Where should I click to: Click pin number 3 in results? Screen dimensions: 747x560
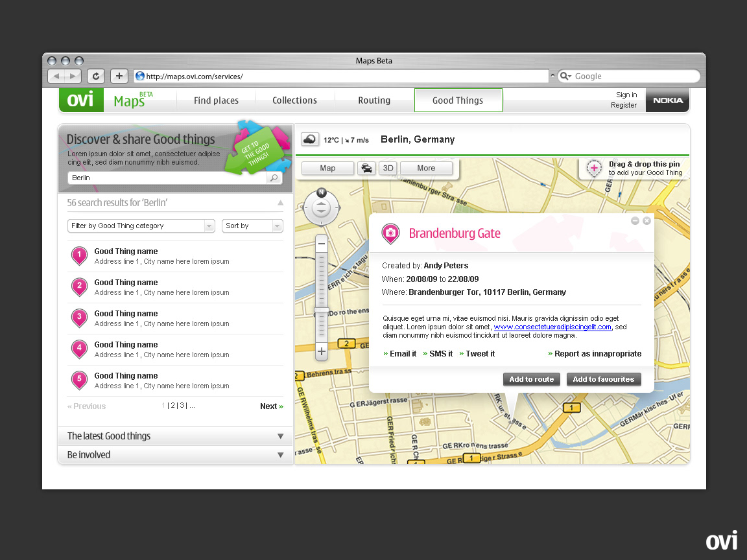coord(79,318)
